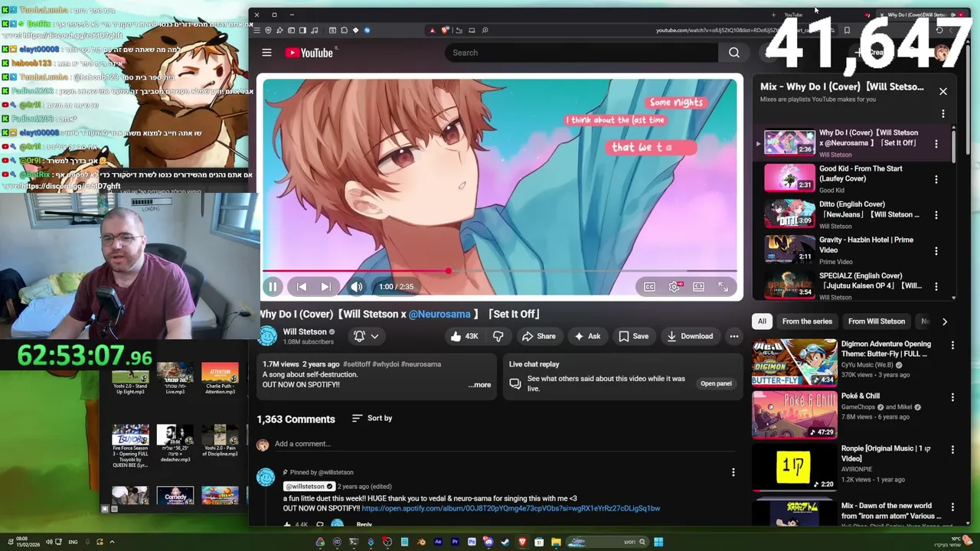Image resolution: width=980 pixels, height=551 pixels.
Task: Open Digimon Adventure Butter-Fly video thumbnail
Action: click(794, 362)
